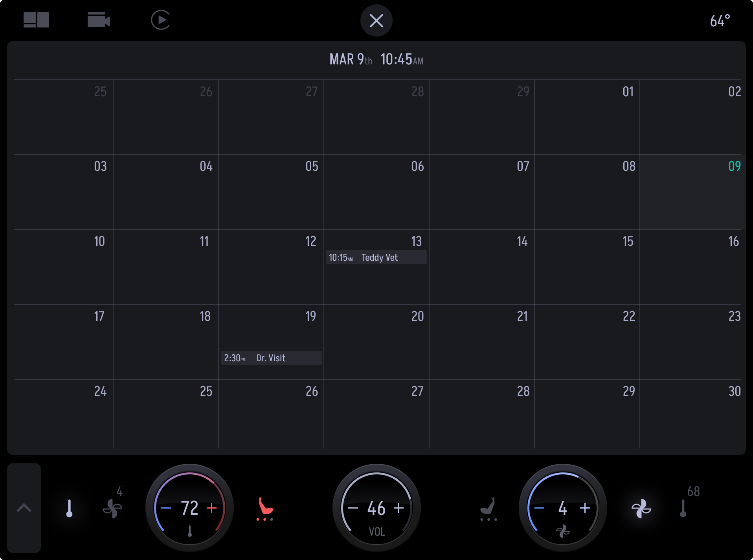The image size is (753, 560).
Task: Open the split-screen layout icon
Action: pyautogui.click(x=36, y=20)
